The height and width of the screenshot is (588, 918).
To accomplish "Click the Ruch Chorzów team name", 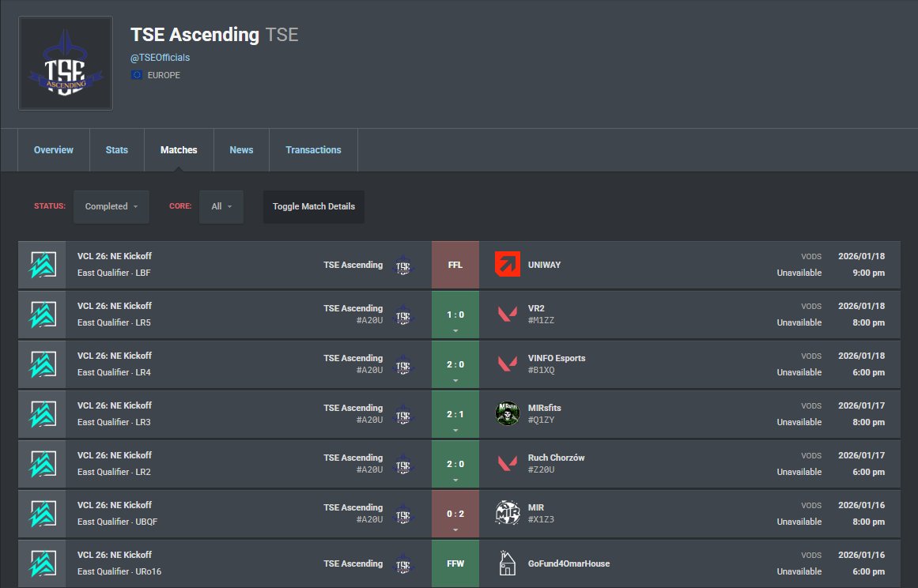I will [556, 458].
